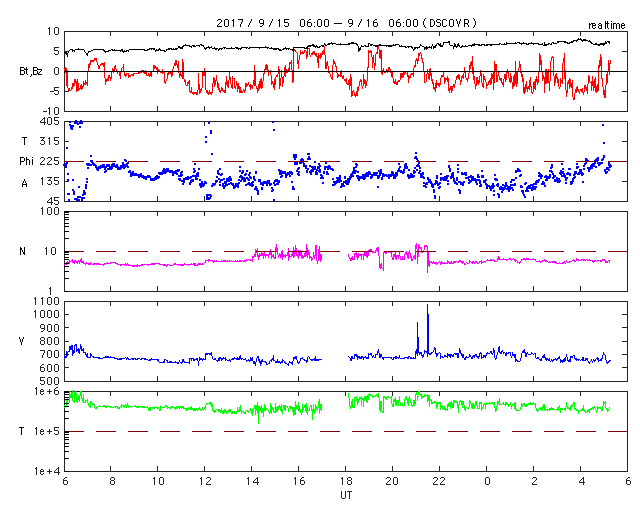
Task: Click the 'V' velocity axis label
Action: coord(22,341)
